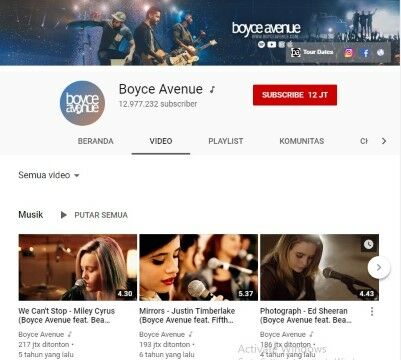401x360 pixels.
Task: Click the Mirrors - Justin Timberlake title
Action: coord(187,315)
